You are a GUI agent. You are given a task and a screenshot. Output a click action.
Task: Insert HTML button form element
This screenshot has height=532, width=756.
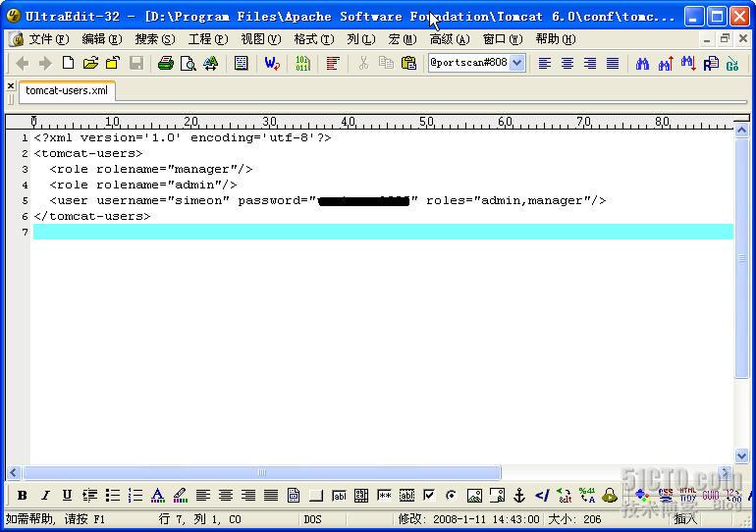(x=316, y=495)
